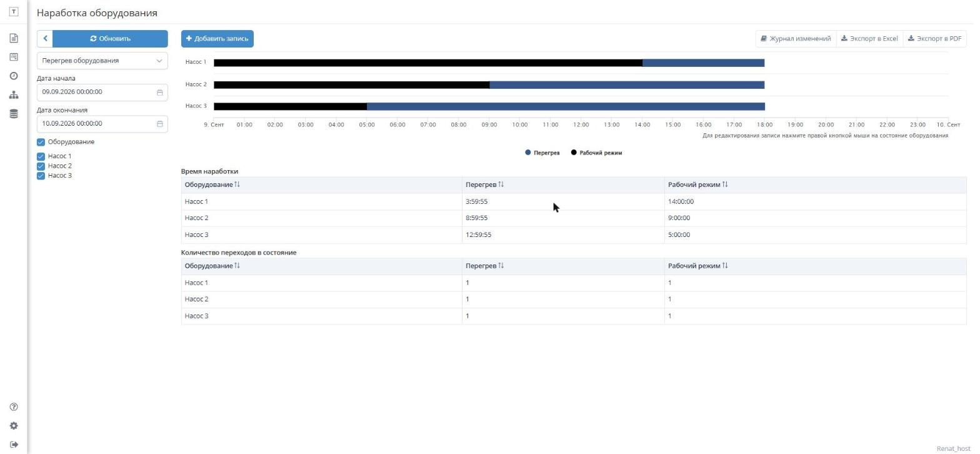Image resolution: width=980 pixels, height=454 pixels.
Task: Open calendar picker for Дата окончания
Action: tap(159, 123)
